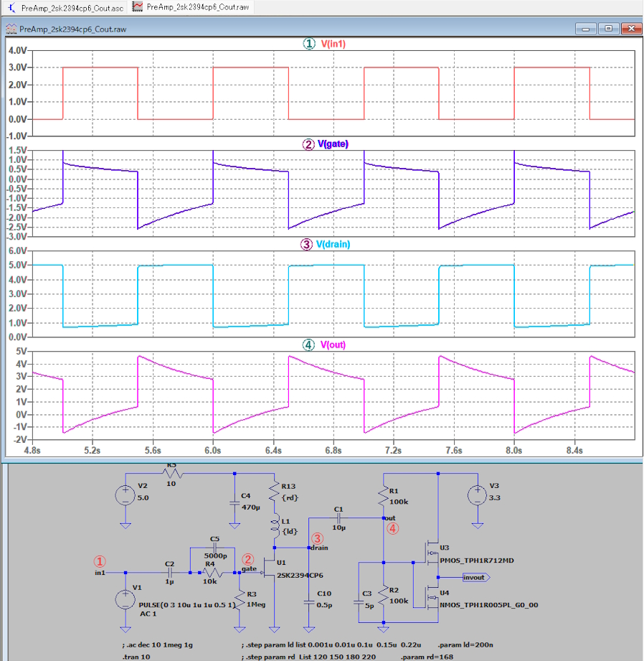Select the V(out) trace label
The image size is (644, 661).
click(333, 344)
